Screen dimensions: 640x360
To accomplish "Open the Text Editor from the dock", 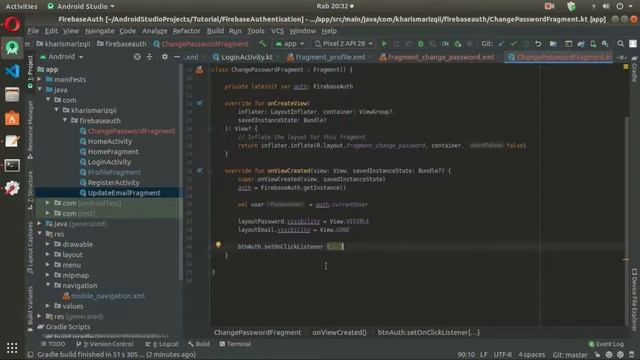I will [12, 142].
